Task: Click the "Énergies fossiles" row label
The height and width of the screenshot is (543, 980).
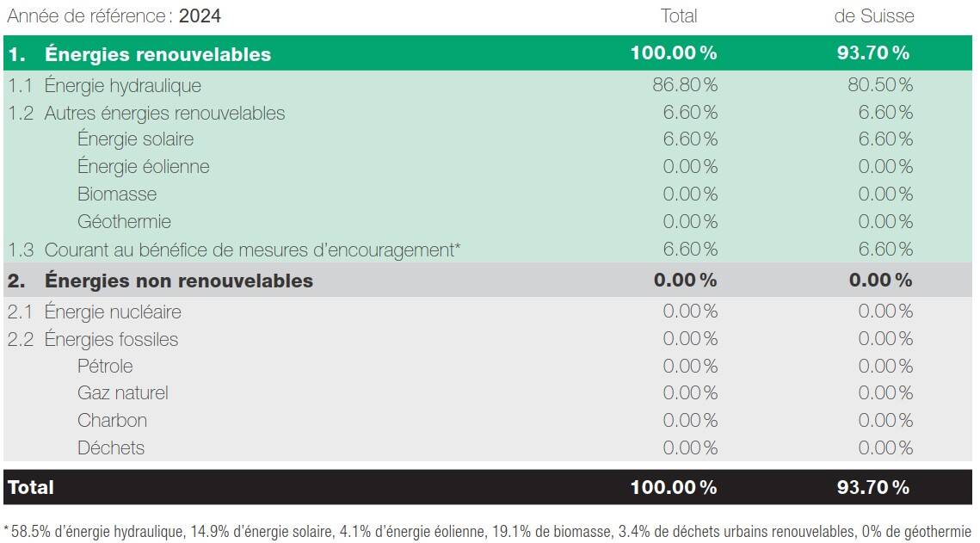Action: point(111,339)
